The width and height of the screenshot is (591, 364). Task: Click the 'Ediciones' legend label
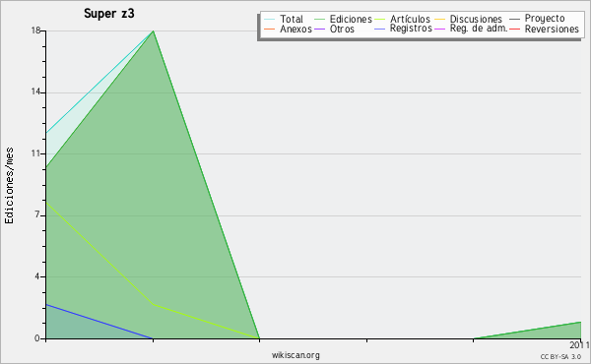coord(351,19)
